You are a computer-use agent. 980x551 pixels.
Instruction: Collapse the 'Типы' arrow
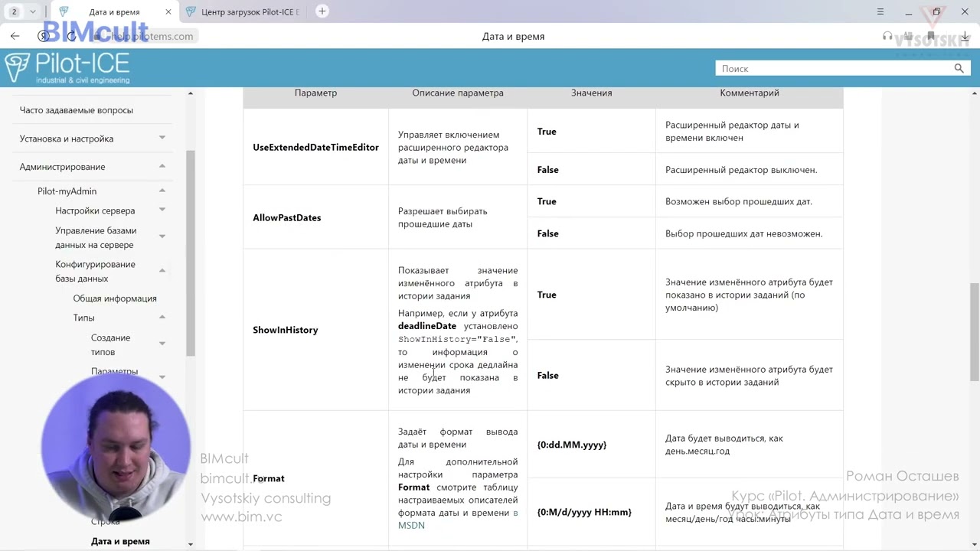pos(162,317)
